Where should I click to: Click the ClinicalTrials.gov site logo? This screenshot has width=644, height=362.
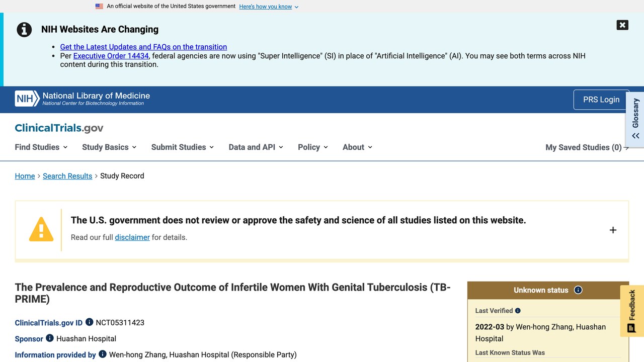[59, 128]
